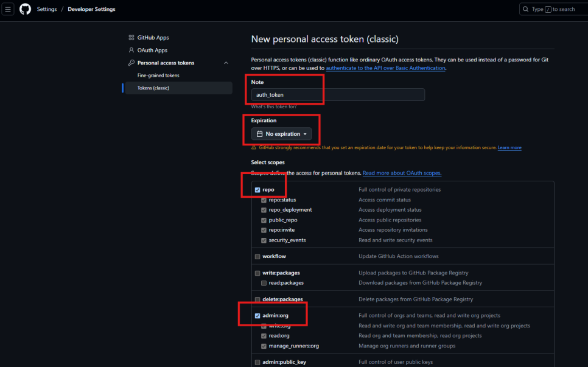Uncheck the repo scope checkbox
Screen dimensions: 588x367
click(x=257, y=190)
